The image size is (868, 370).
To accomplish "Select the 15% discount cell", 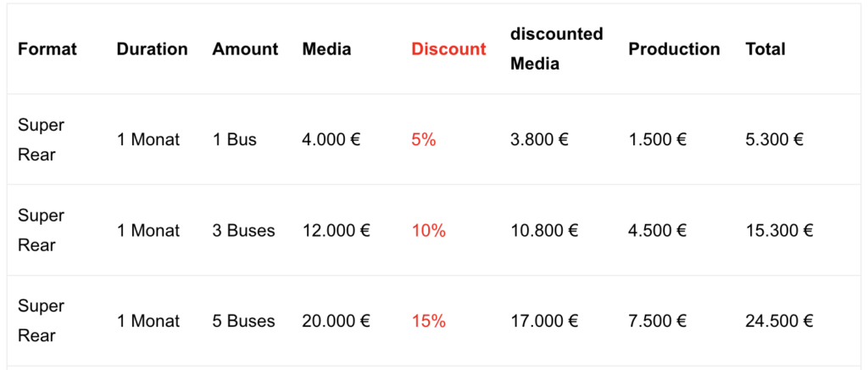I will (429, 321).
